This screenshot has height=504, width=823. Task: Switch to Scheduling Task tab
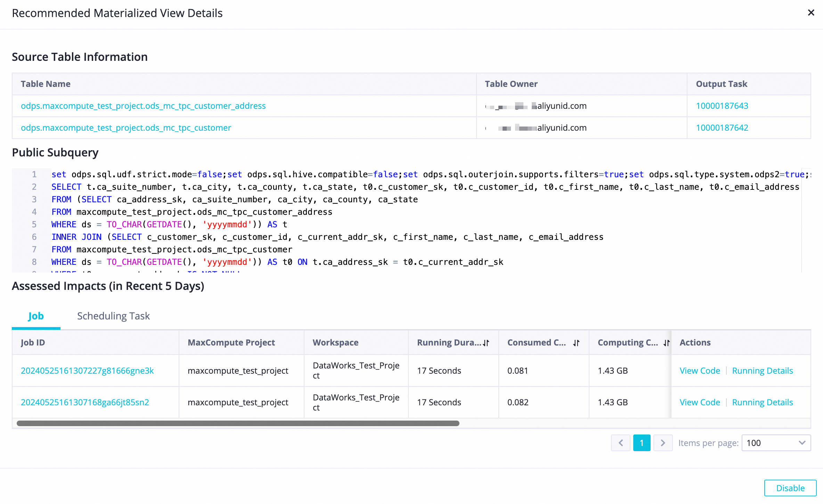point(113,316)
